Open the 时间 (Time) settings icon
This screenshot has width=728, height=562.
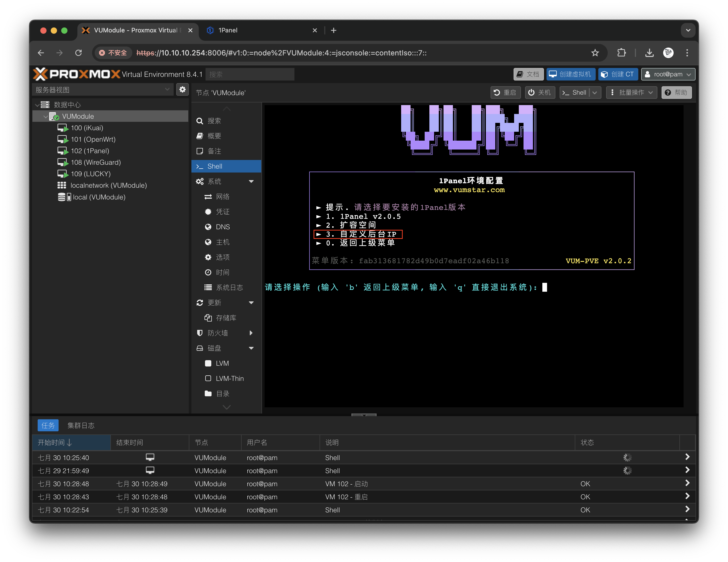click(x=208, y=272)
